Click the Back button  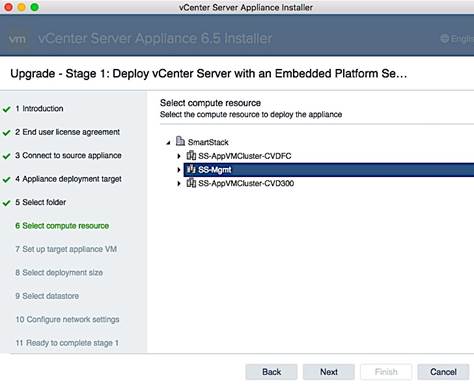tap(271, 372)
